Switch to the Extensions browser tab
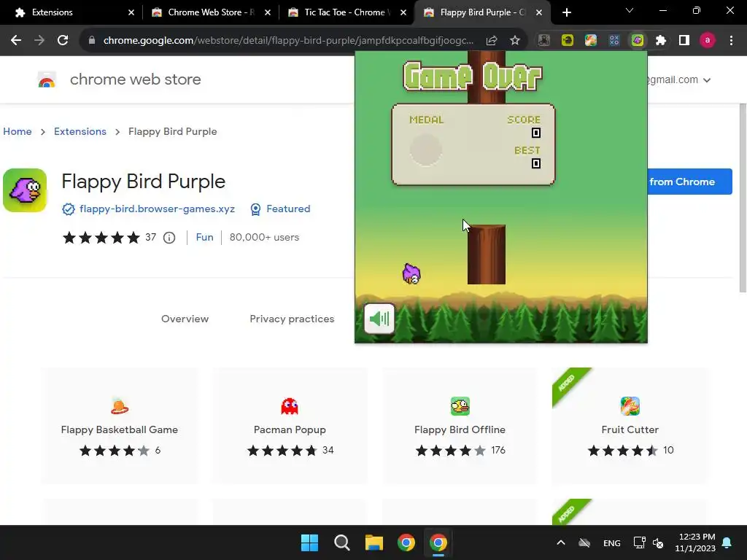The height and width of the screenshot is (560, 747). tap(71, 12)
